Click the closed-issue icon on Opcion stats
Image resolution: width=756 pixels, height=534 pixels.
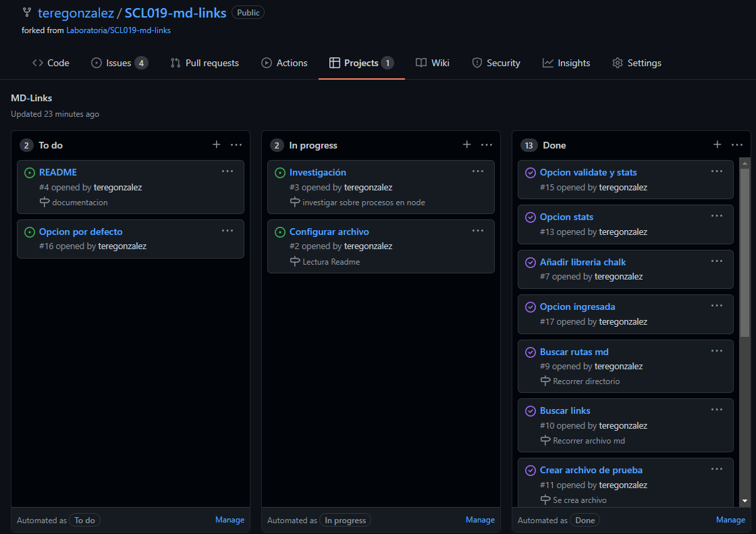531,217
